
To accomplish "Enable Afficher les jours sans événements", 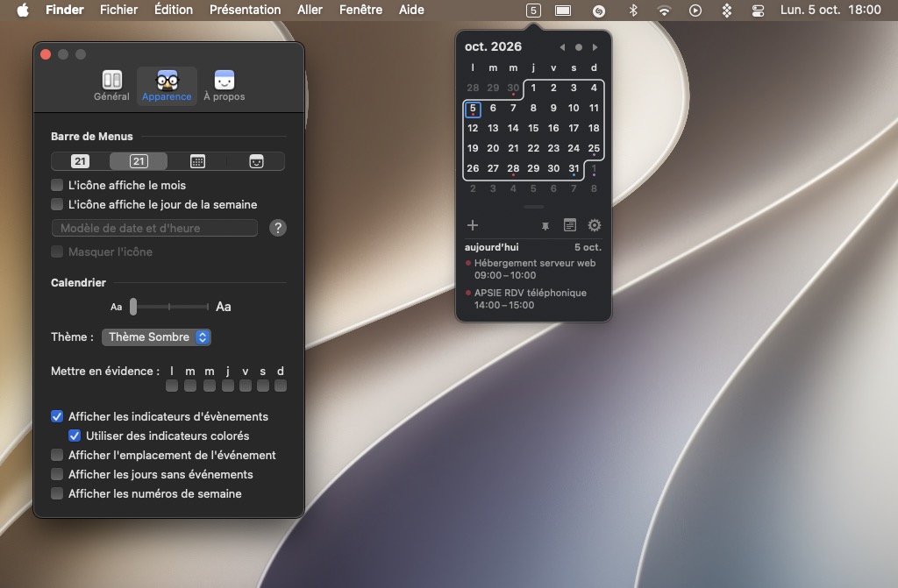I will [57, 474].
